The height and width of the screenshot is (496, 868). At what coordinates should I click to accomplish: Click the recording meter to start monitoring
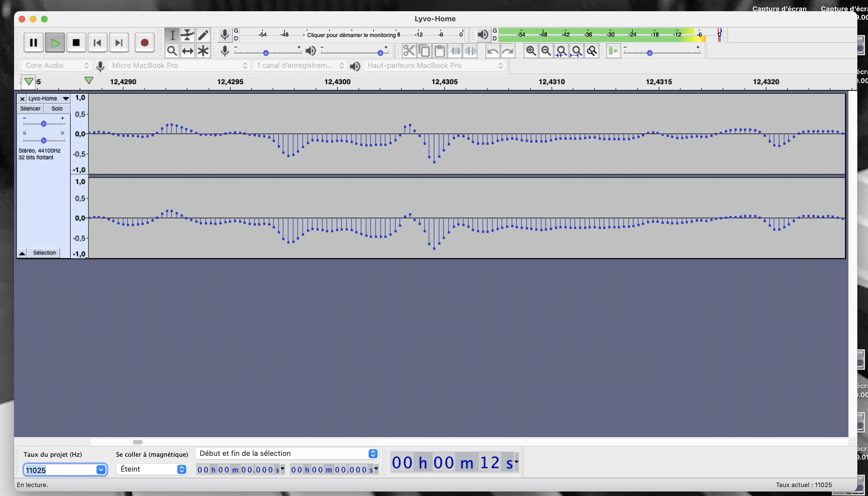pyautogui.click(x=351, y=35)
